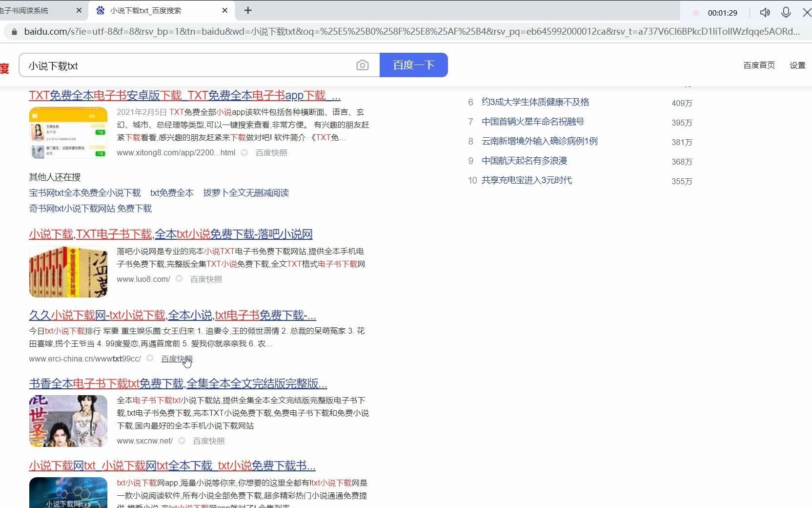The width and height of the screenshot is (812, 508).
Task: Click the 落吧小说网 book thumbnail
Action: 68,272
